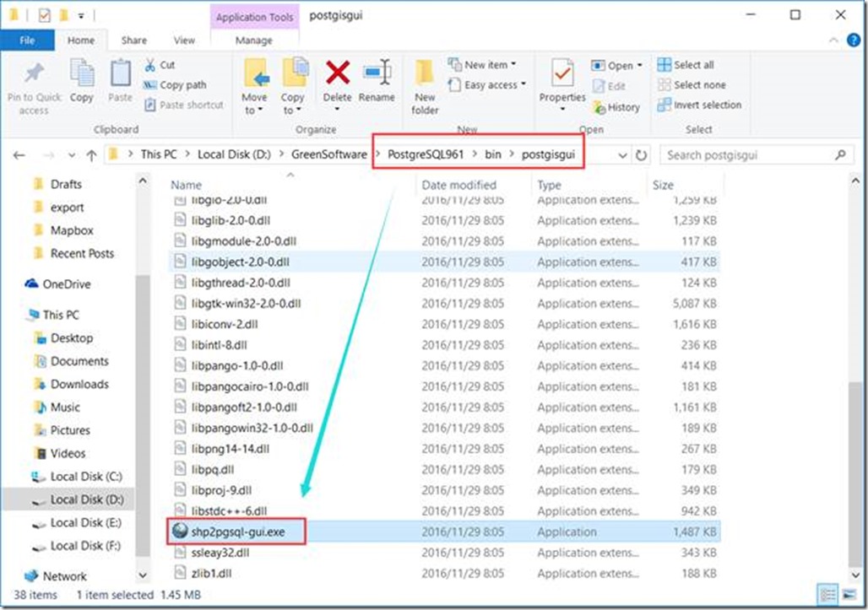Copy the selected file using ribbon icon
This screenshot has height=610, width=868.
(x=82, y=84)
